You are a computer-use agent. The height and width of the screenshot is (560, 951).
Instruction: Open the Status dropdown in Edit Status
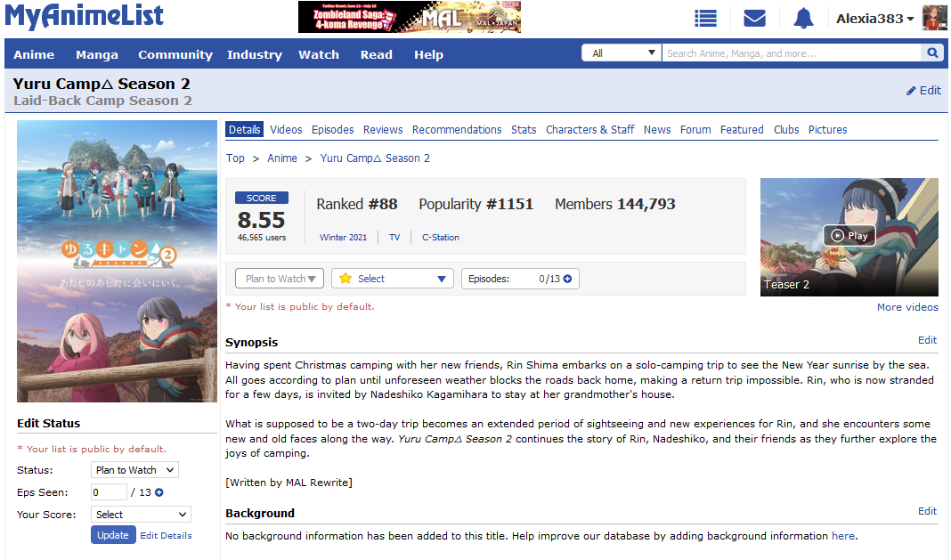[x=134, y=469]
